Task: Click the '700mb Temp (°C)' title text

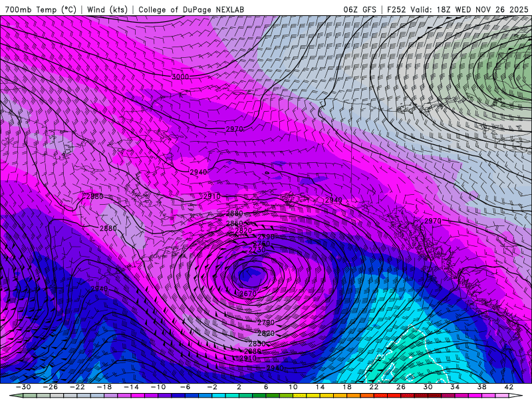Action: [41, 9]
